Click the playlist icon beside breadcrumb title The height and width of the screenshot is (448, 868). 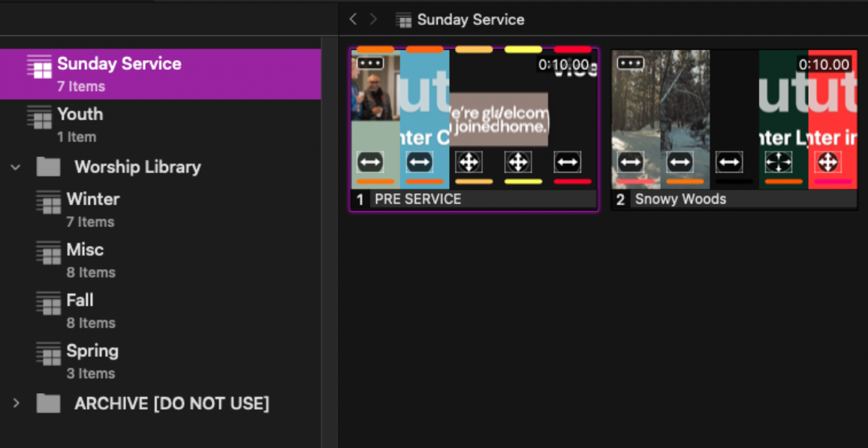tap(404, 20)
